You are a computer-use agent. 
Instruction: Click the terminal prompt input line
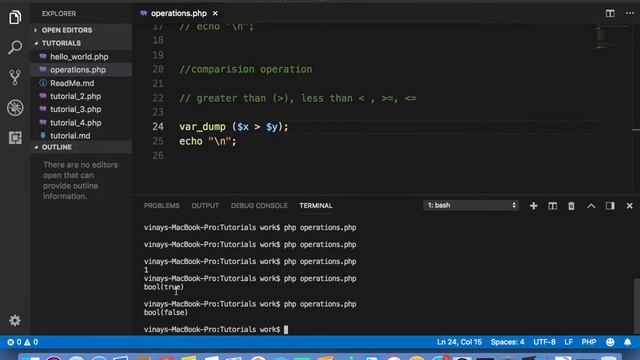coord(216,329)
